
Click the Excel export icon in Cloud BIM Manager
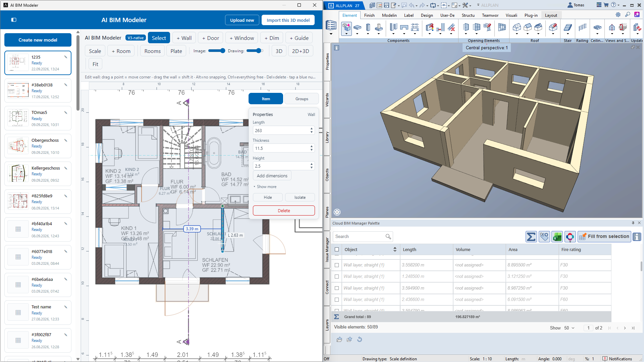pyautogui.click(x=557, y=237)
